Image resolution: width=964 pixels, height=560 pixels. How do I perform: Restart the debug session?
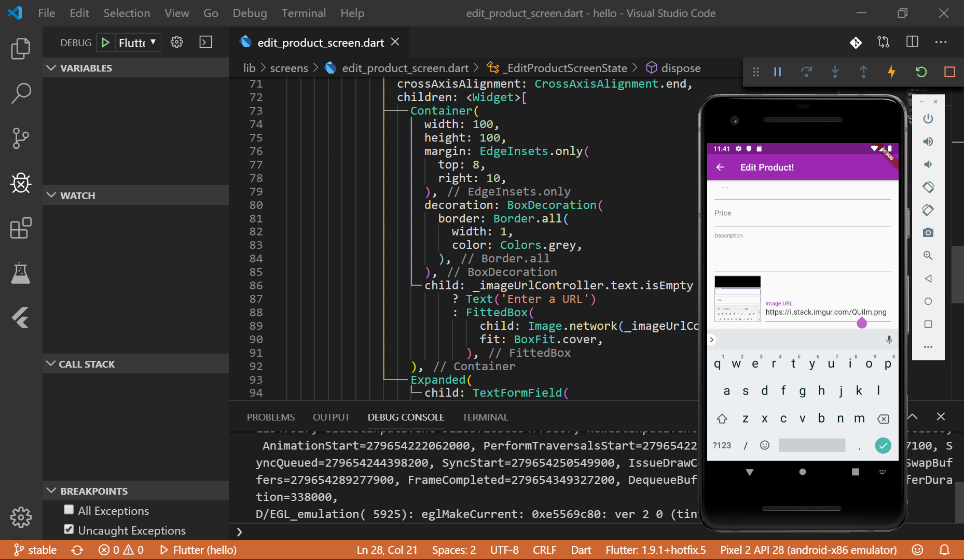click(x=921, y=72)
